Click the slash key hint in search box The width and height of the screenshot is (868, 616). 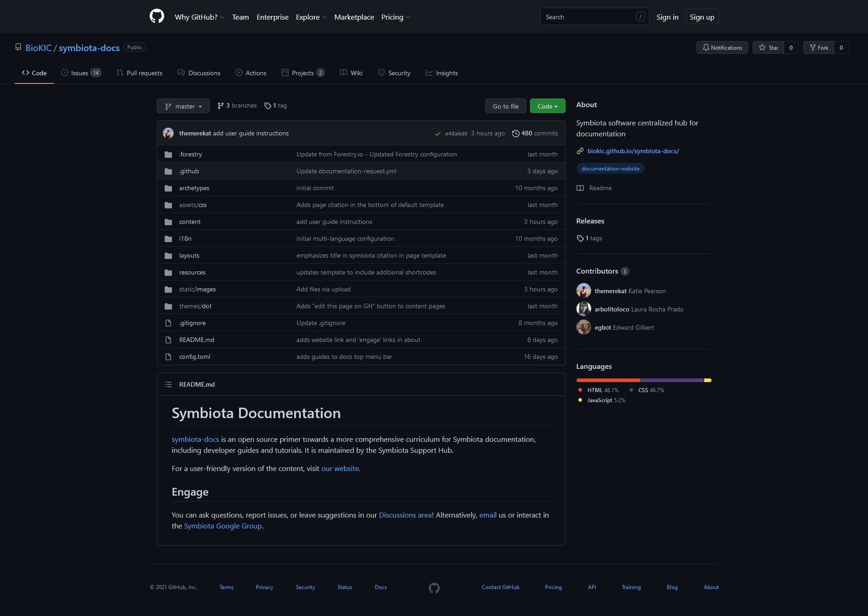[x=640, y=16]
